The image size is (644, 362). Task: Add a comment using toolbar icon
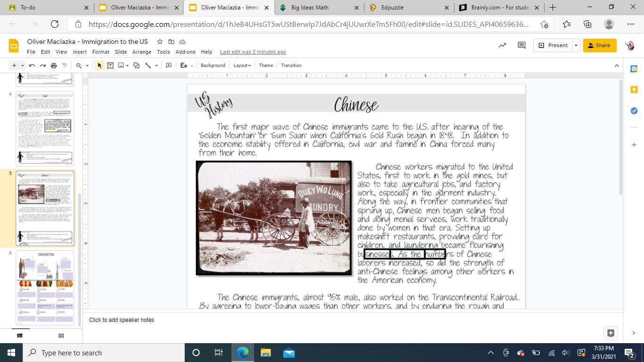click(x=168, y=66)
